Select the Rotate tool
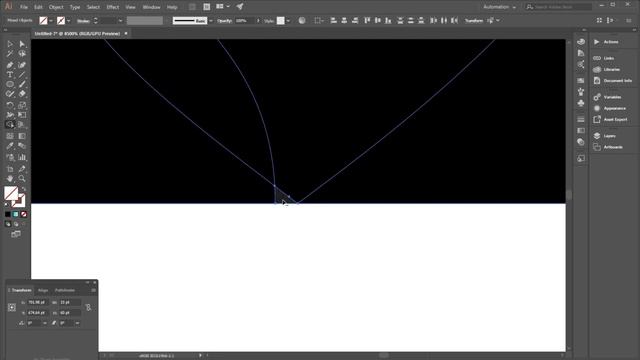640x360 pixels. [x=10, y=105]
